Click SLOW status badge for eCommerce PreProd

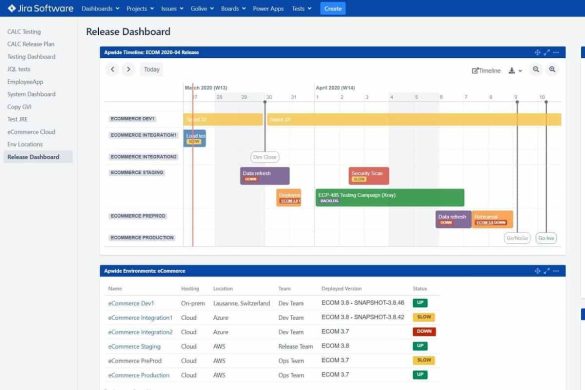pyautogui.click(x=424, y=360)
